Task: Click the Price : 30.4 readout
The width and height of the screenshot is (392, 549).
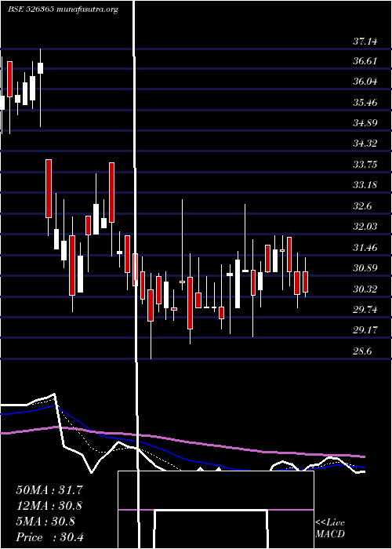Action: 50,537
